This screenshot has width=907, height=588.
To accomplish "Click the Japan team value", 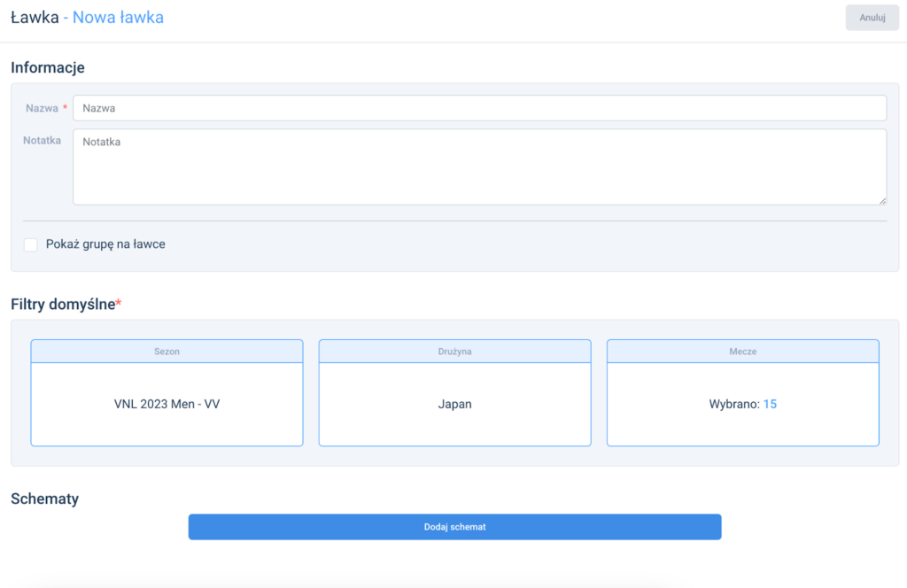I will pyautogui.click(x=454, y=404).
